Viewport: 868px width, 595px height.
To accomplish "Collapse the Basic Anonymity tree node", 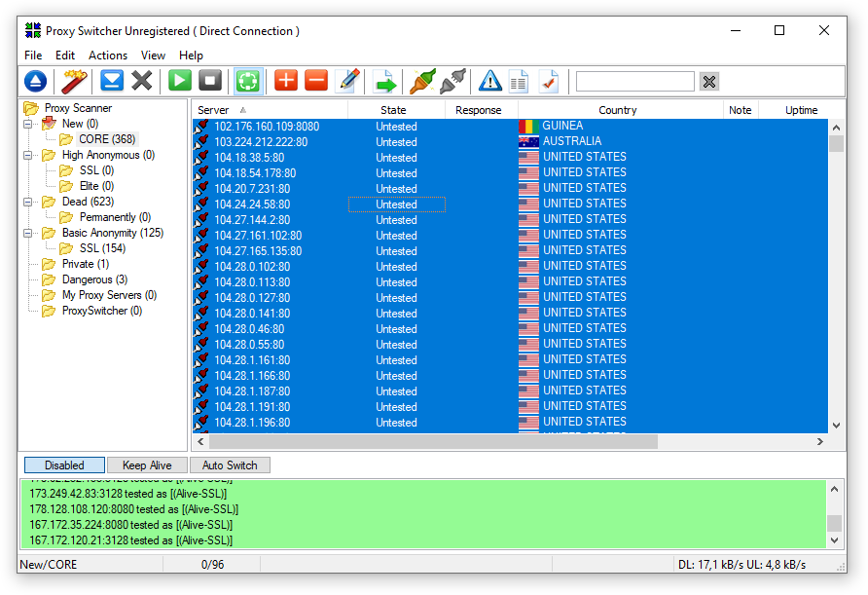I will [x=30, y=233].
